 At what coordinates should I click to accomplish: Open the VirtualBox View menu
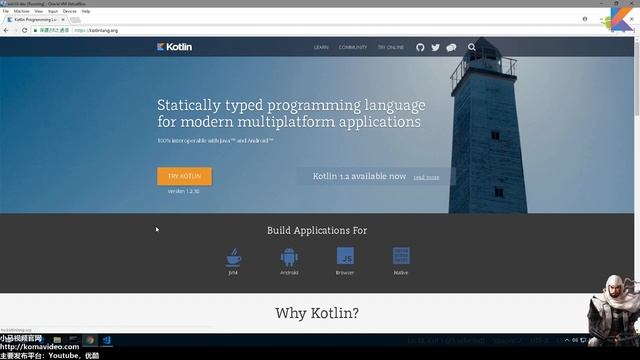click(38, 11)
